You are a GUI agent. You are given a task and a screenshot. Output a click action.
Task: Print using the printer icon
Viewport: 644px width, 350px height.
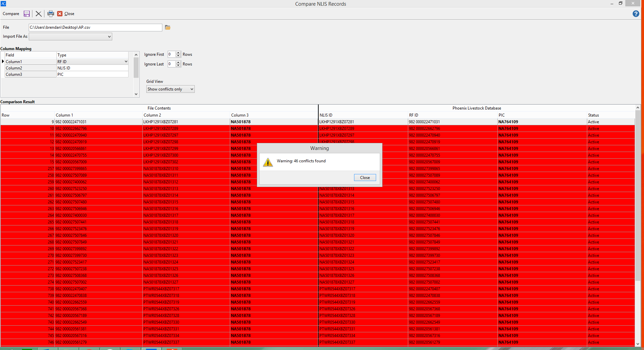pyautogui.click(x=51, y=14)
